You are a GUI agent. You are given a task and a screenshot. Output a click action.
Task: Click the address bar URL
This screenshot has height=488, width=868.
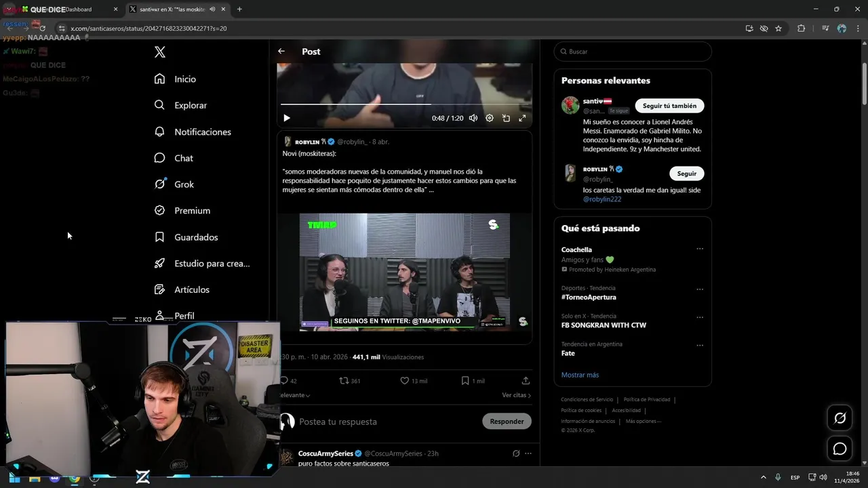pos(149,28)
